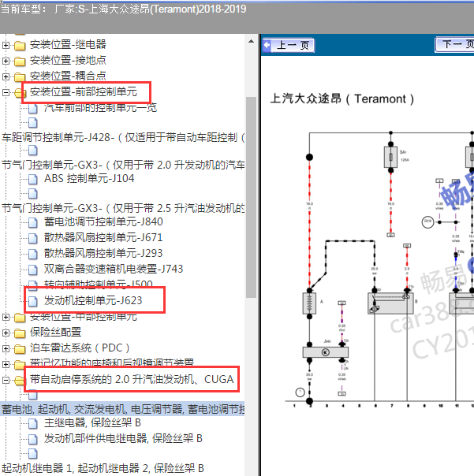Open 发动机部件供电继电器, 保险丝架 B entry
Viewport: 474px width, 476px height.
click(123, 439)
